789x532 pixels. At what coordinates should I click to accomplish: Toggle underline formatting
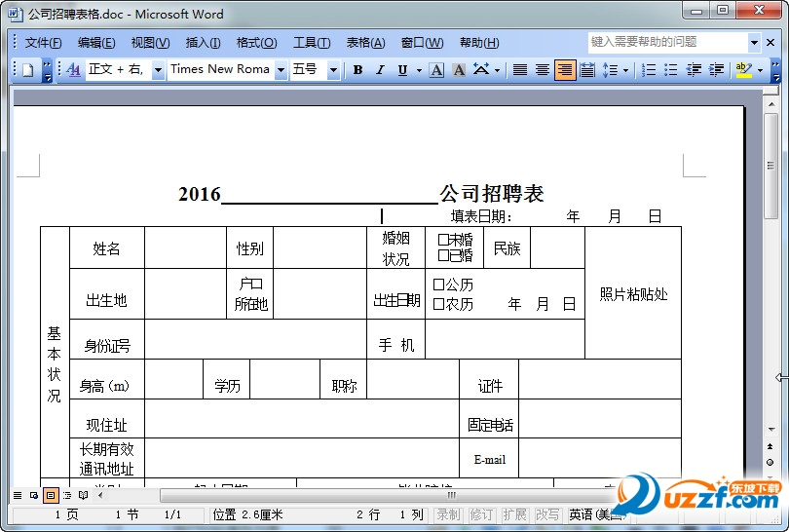tap(402, 70)
